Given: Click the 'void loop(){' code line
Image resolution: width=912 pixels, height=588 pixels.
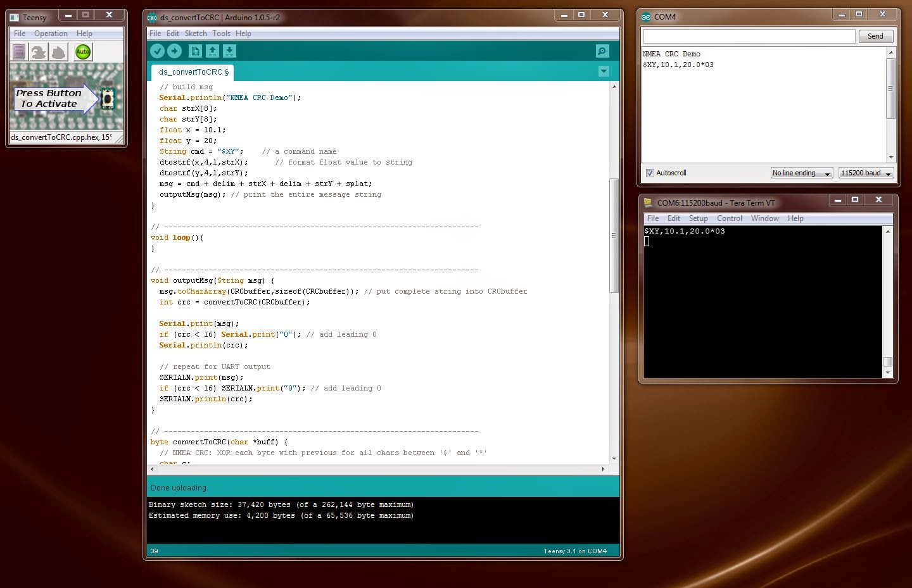Looking at the screenshot, I should pos(177,237).
